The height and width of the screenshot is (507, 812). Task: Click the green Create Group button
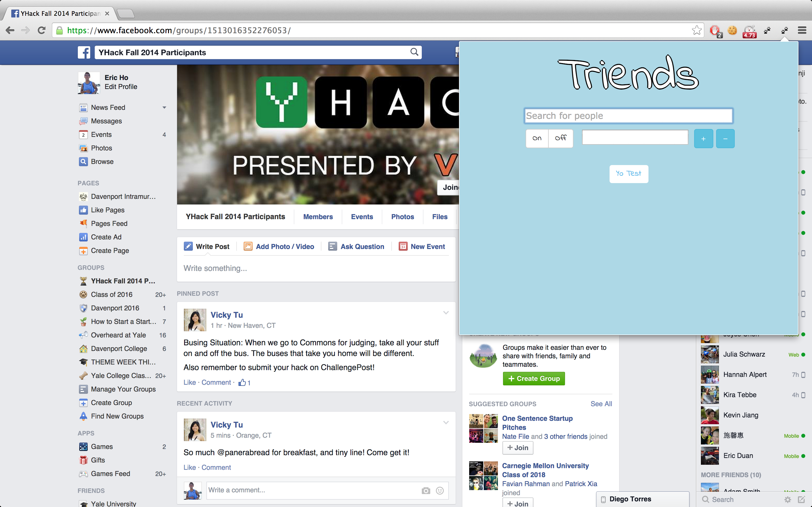(533, 379)
